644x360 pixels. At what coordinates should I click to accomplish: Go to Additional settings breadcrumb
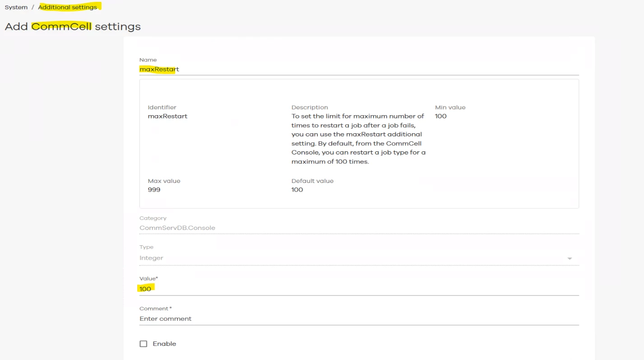[x=68, y=7]
